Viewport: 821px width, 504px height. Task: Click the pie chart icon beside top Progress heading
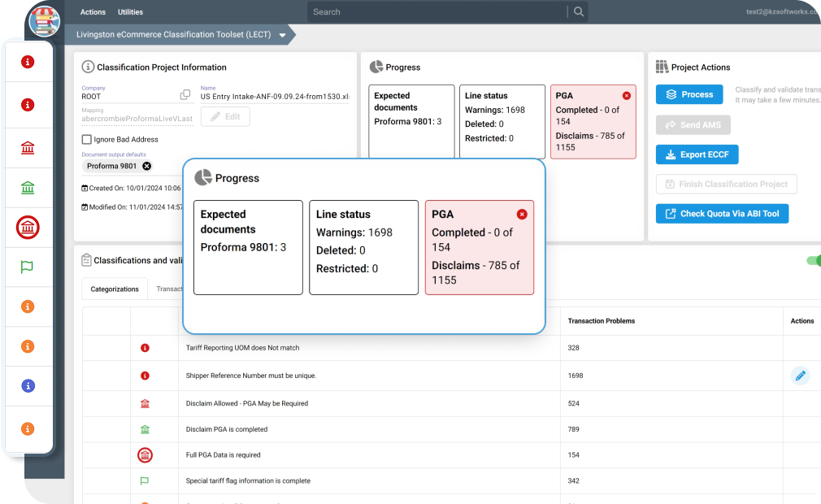click(x=376, y=67)
